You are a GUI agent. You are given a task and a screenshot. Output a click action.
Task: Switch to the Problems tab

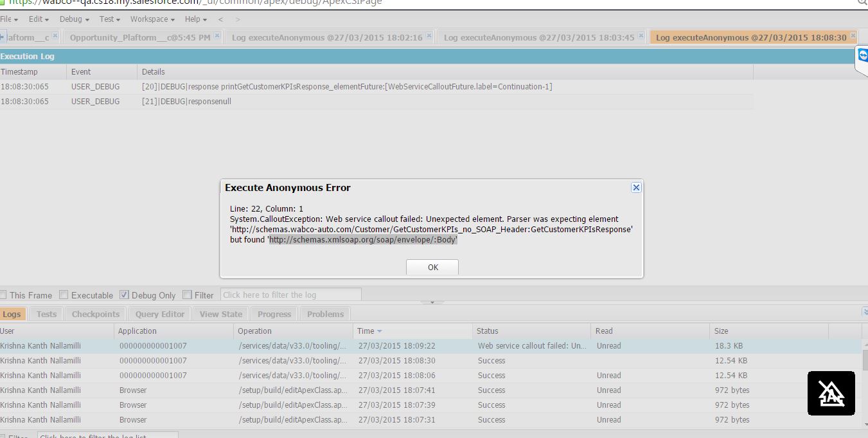[x=325, y=314]
